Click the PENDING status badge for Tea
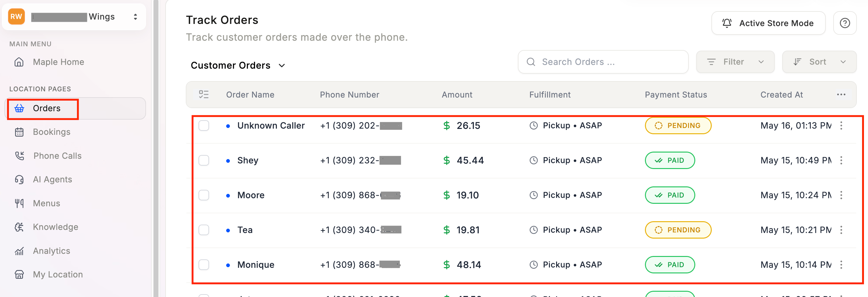 (678, 230)
